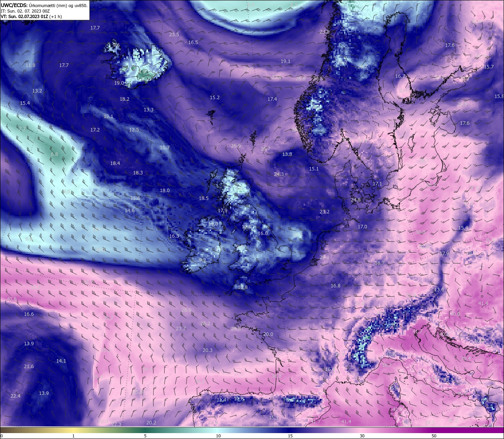This screenshot has width=504, height=439.
Task: Click the map value '12.1'
Action: (108, 117)
